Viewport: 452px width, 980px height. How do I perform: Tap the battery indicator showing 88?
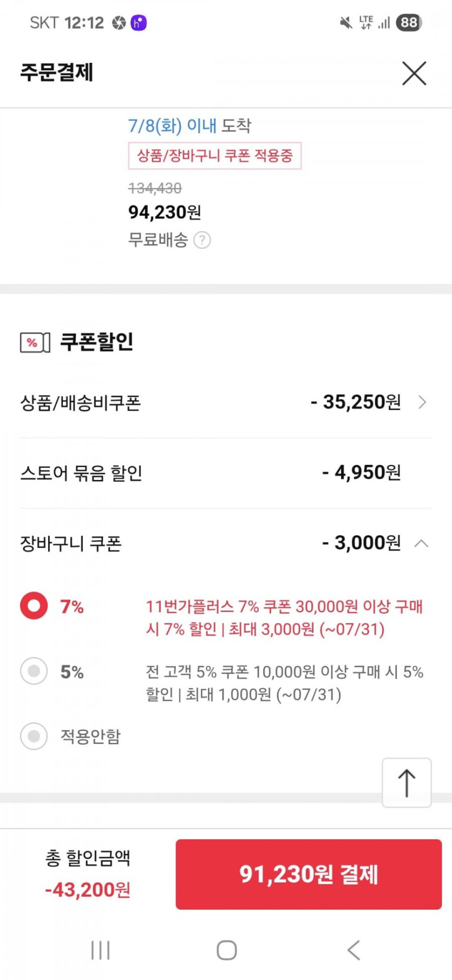coord(409,23)
